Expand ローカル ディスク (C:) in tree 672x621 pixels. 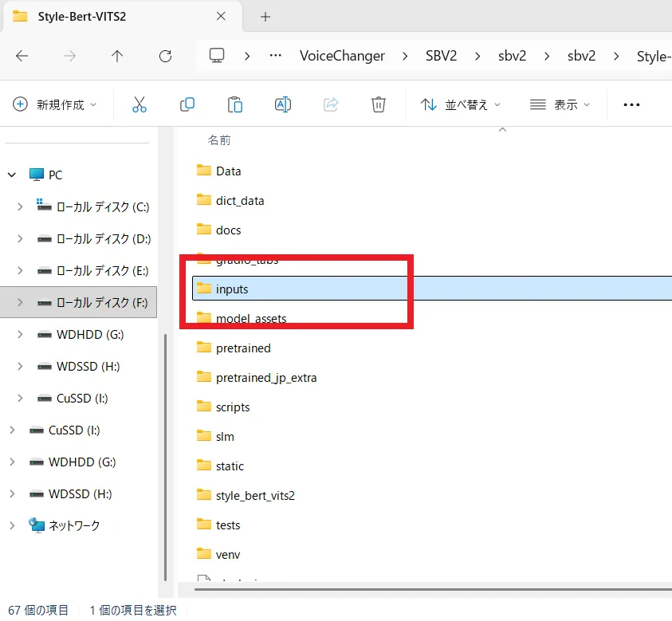click(20, 206)
